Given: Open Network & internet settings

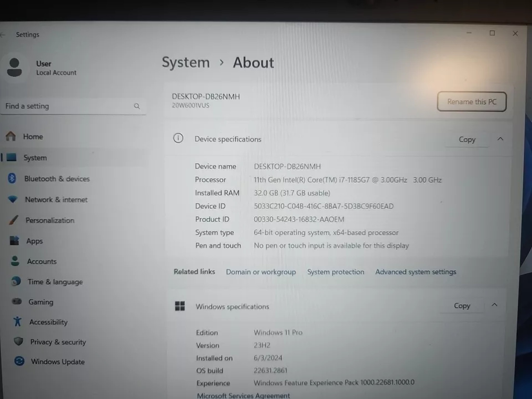Looking at the screenshot, I should (56, 199).
